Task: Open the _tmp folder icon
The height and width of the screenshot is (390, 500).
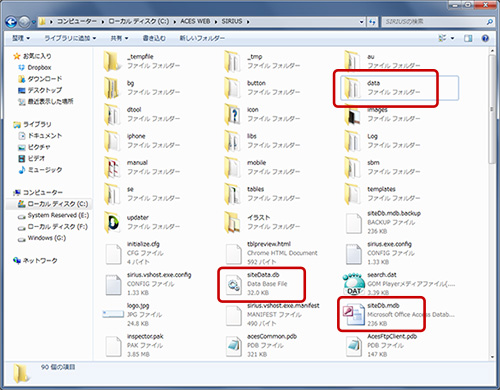Action: (232, 61)
